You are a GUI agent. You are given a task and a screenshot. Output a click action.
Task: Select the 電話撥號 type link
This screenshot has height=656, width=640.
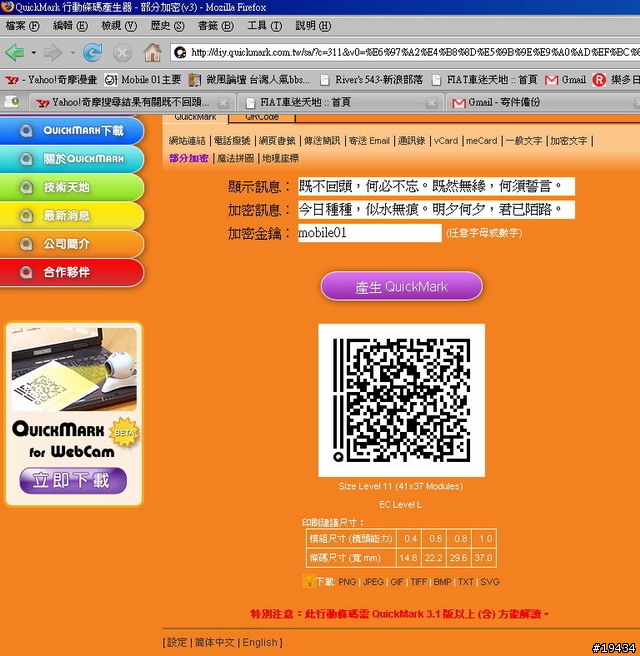click(232, 141)
